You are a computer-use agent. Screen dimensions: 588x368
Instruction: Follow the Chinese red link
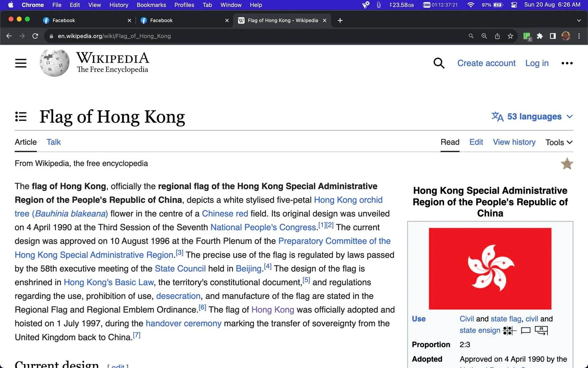[x=225, y=214]
